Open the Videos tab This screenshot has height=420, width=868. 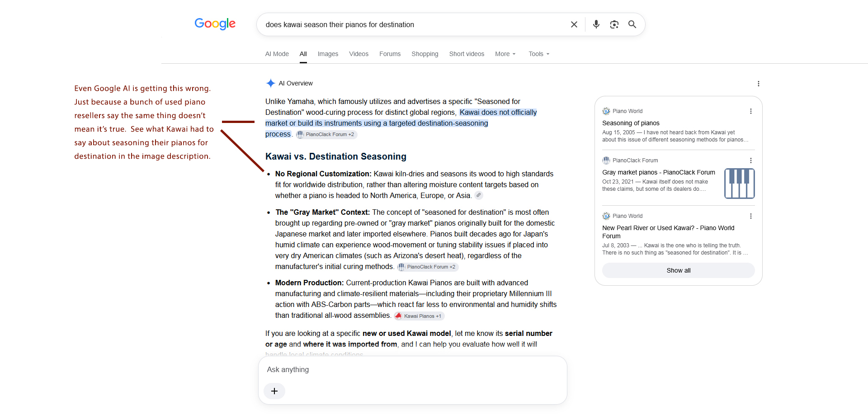(359, 54)
